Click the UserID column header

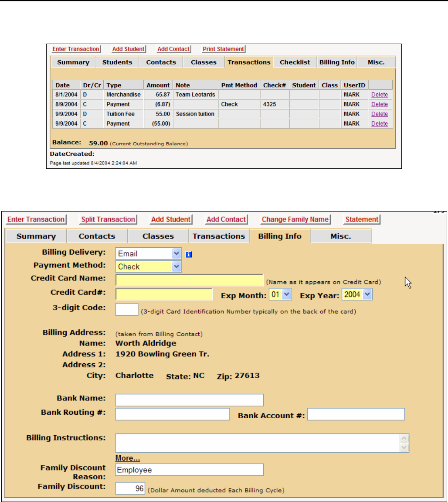click(x=355, y=85)
